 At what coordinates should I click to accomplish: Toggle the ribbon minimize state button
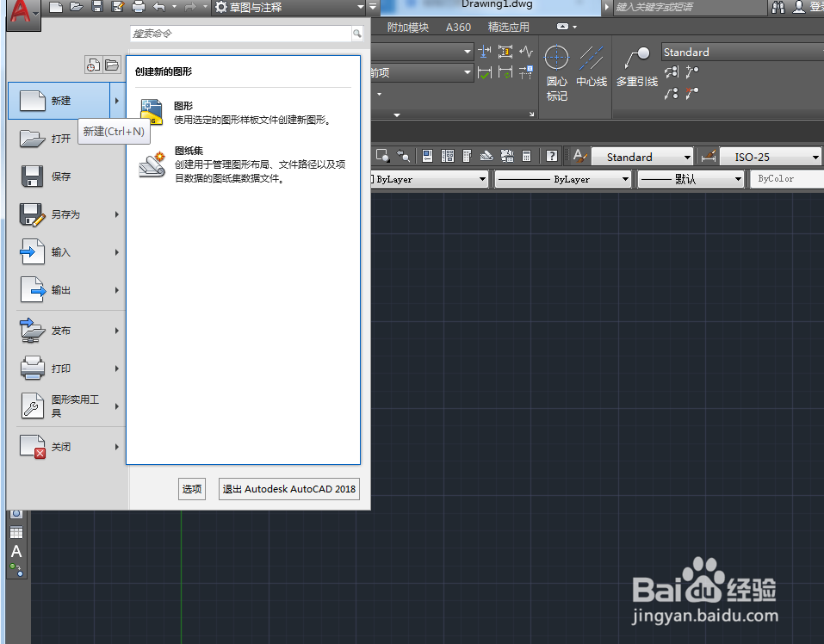pos(563,27)
